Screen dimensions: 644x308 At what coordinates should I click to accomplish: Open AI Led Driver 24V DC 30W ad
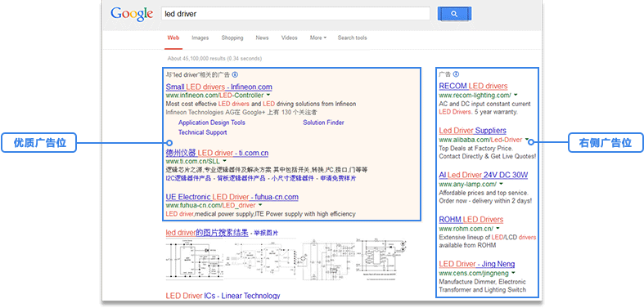pyautogui.click(x=484, y=175)
